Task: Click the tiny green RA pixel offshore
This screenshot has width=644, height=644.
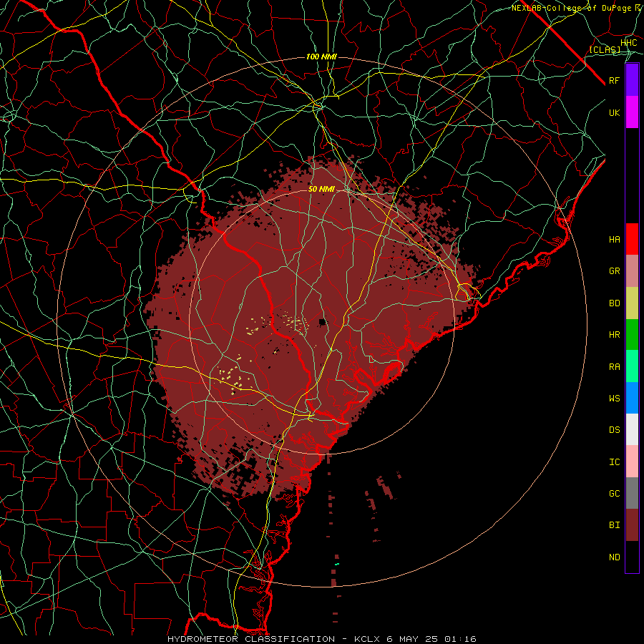Action: [337, 565]
